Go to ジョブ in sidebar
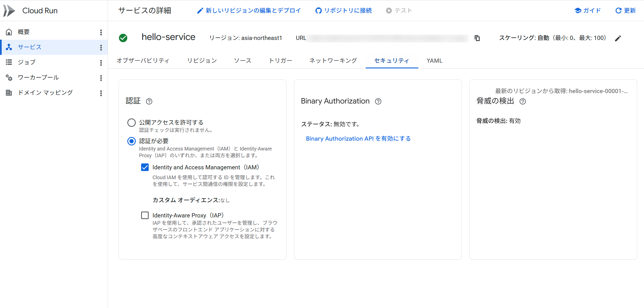Viewport: 644px width, 308px height. click(27, 62)
